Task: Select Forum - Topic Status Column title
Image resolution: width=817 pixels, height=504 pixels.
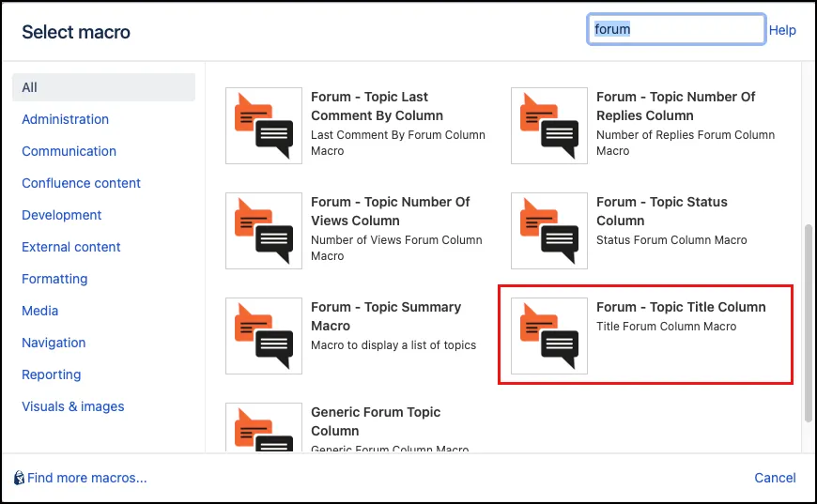Action: tap(662, 211)
